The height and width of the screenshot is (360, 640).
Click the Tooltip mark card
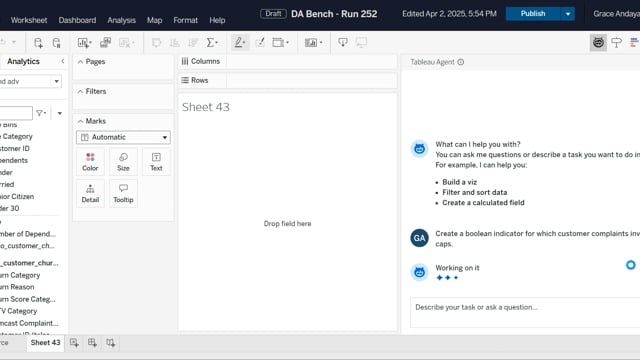point(123,193)
